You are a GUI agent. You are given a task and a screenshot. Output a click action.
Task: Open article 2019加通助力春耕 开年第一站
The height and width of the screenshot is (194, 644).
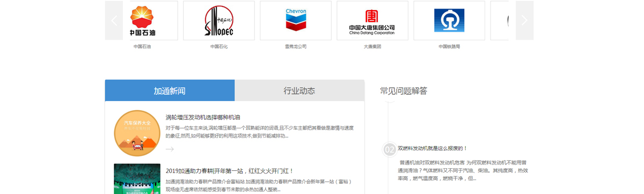pos(230,171)
